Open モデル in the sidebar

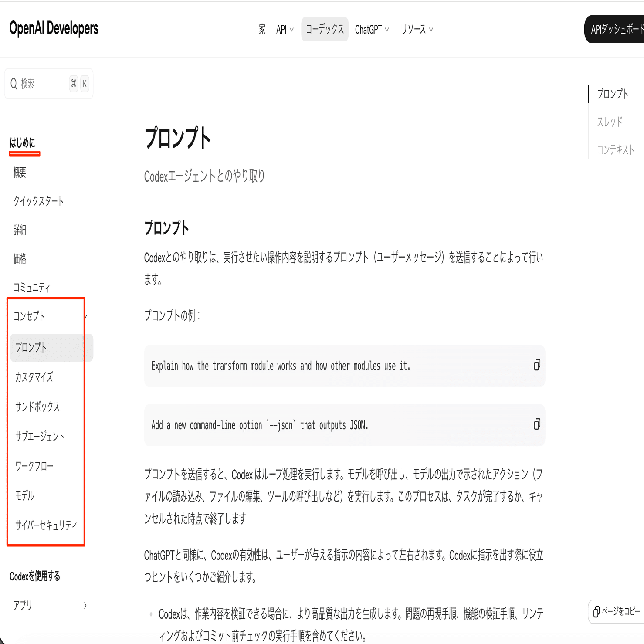[x=24, y=495]
